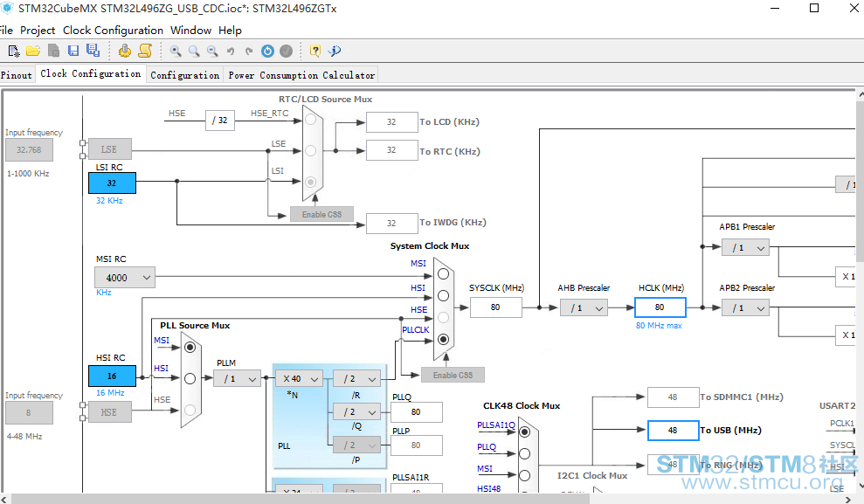Image resolution: width=864 pixels, height=504 pixels.
Task: Open MSI RC 4000 KHz dropdown
Action: pos(125,278)
